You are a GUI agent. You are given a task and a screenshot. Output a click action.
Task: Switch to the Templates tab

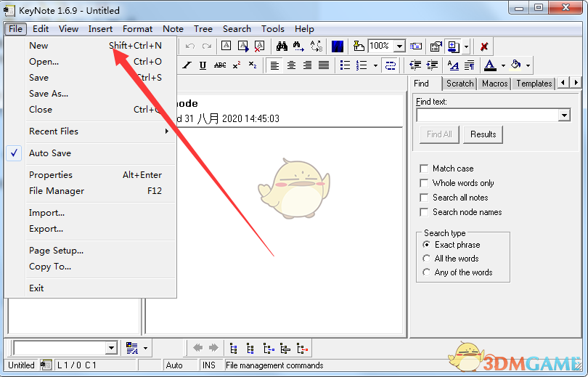point(534,84)
